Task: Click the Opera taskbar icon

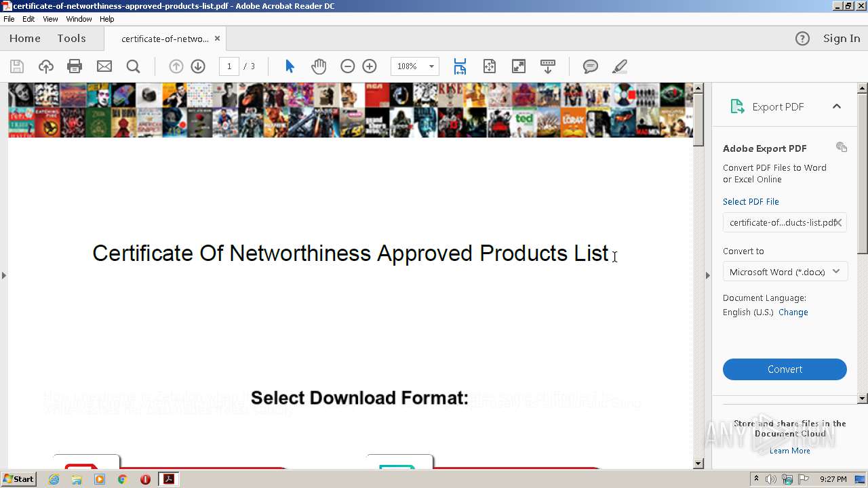Action: (145, 479)
